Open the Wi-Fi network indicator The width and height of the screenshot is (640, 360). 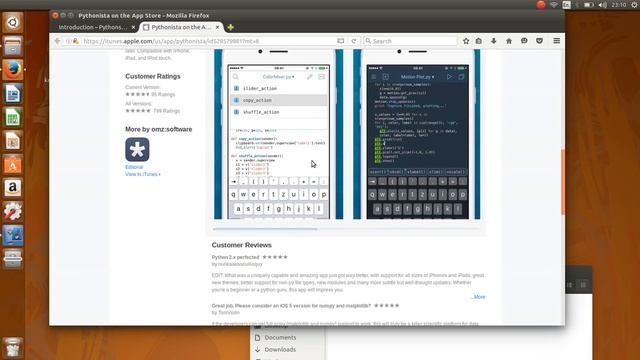pos(554,5)
